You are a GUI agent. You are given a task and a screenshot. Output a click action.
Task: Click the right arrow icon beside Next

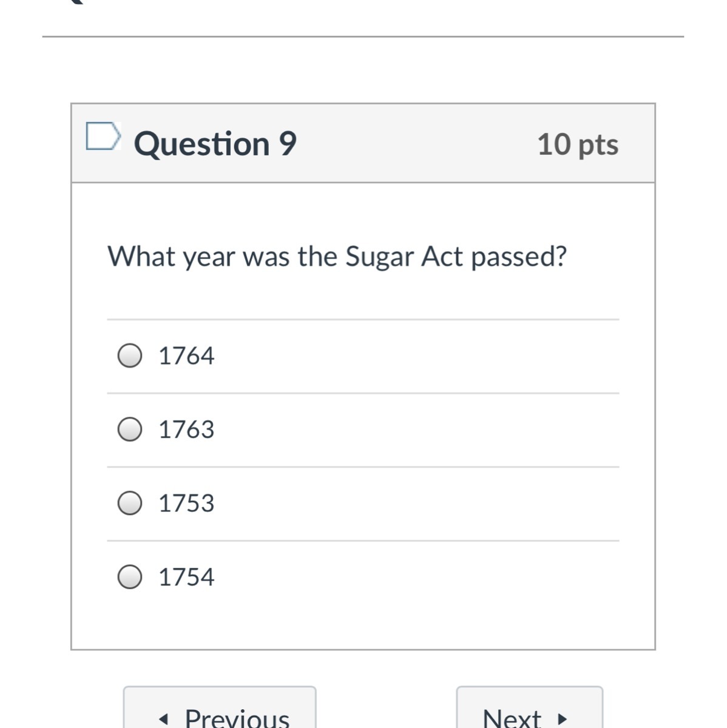pyautogui.click(x=562, y=720)
